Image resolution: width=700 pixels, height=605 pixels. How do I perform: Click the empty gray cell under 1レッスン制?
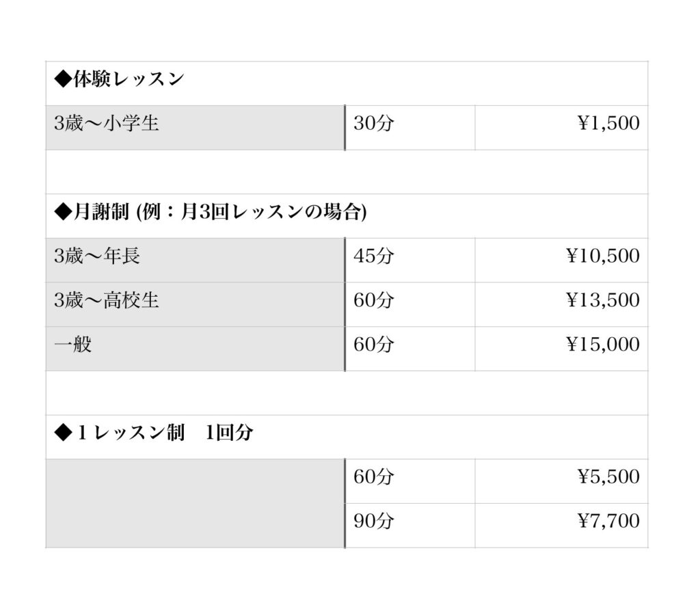[x=195, y=503]
